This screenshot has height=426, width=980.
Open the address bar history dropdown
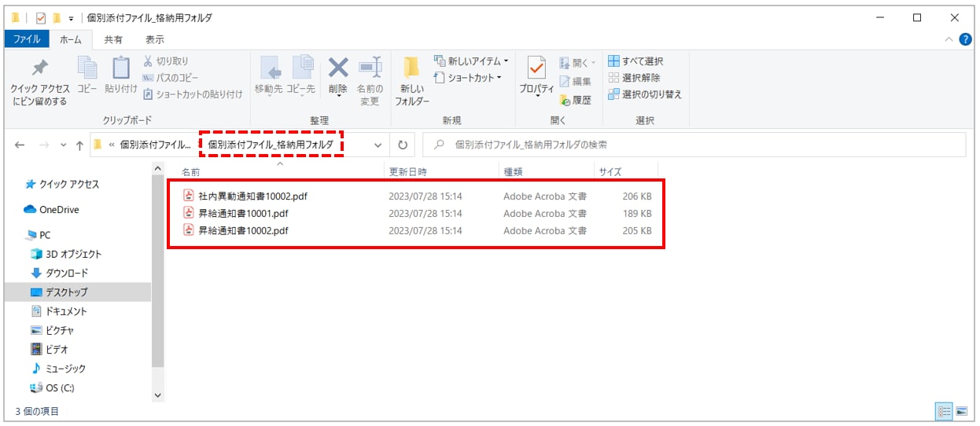(378, 145)
